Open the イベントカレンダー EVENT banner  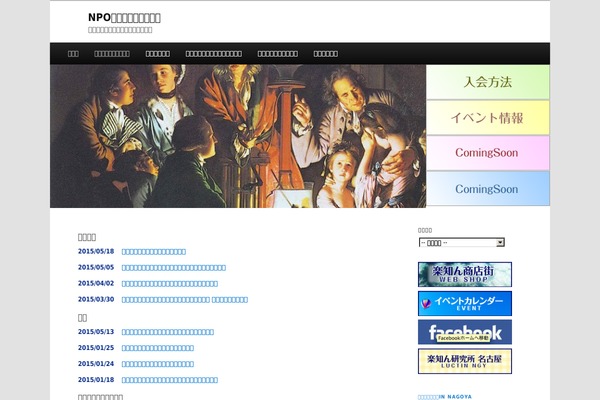pyautogui.click(x=465, y=304)
